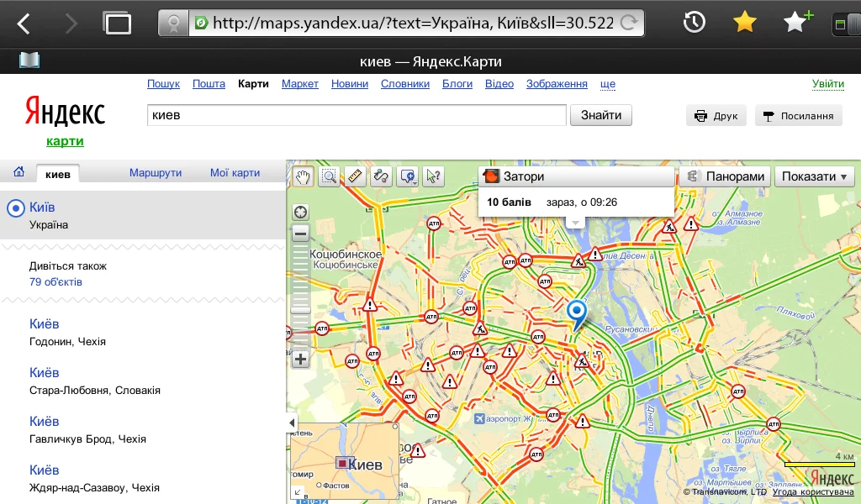Viewport: 861px width, 504px height.
Task: Click the Посилання link button
Action: [799, 116]
